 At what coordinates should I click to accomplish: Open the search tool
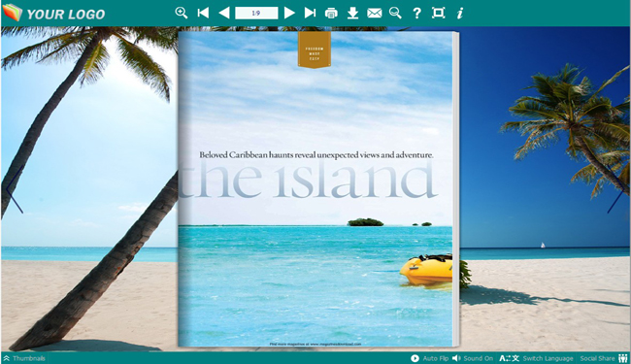[x=395, y=13]
